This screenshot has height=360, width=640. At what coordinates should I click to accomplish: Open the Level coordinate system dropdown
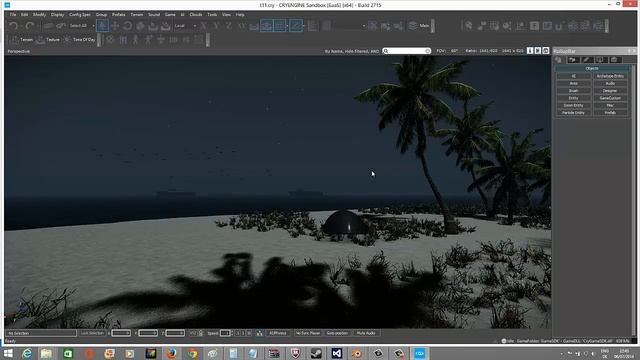[x=185, y=26]
